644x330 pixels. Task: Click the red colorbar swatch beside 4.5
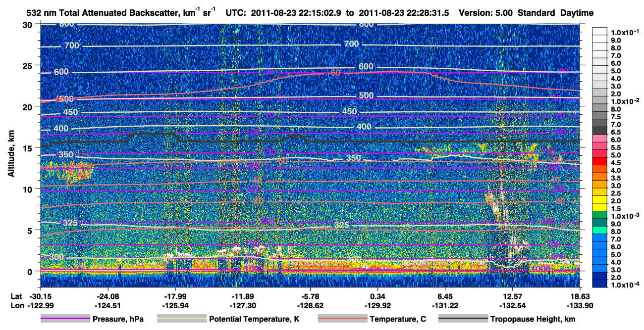pos(600,162)
